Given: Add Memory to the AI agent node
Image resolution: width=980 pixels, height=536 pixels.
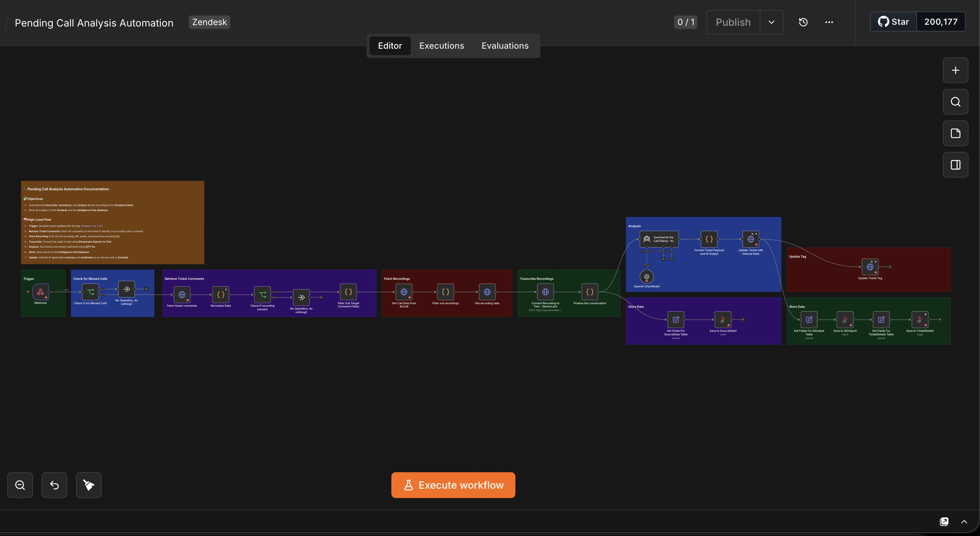Looking at the screenshot, I should (663, 259).
